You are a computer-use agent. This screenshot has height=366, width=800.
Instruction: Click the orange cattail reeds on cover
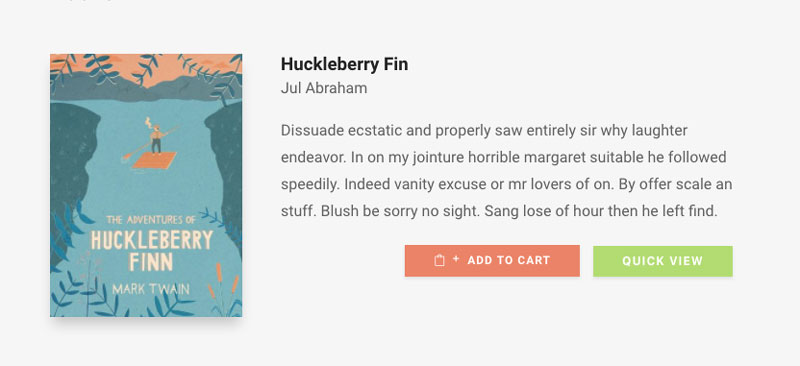(x=223, y=286)
